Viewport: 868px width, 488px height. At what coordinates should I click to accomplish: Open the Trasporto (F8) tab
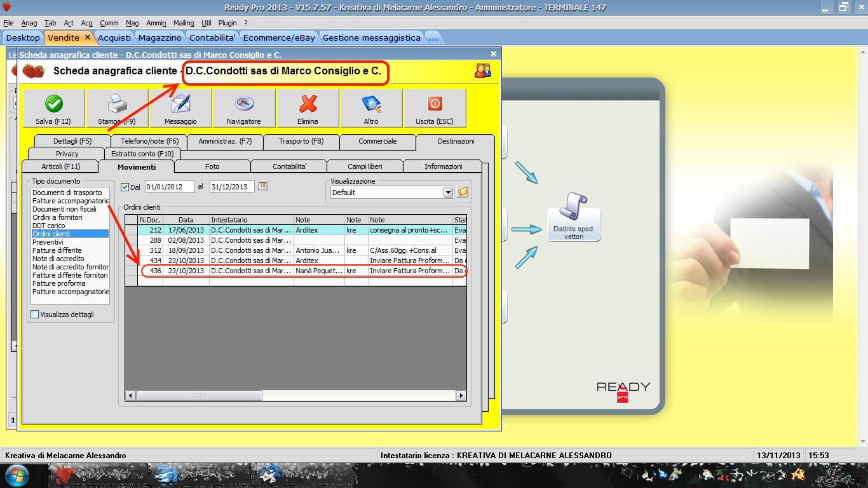click(x=301, y=141)
